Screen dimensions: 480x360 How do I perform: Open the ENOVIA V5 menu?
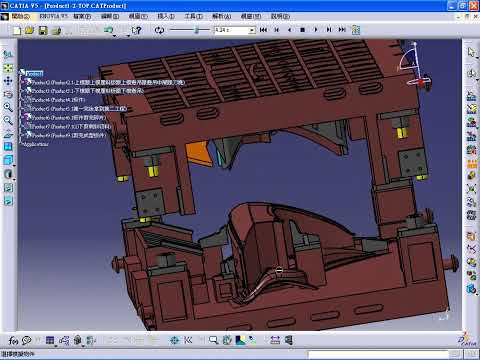point(53,16)
